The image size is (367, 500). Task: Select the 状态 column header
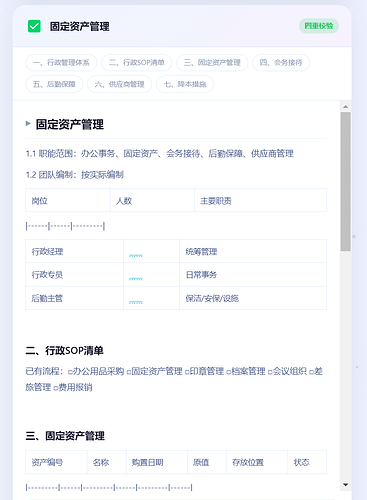307,462
